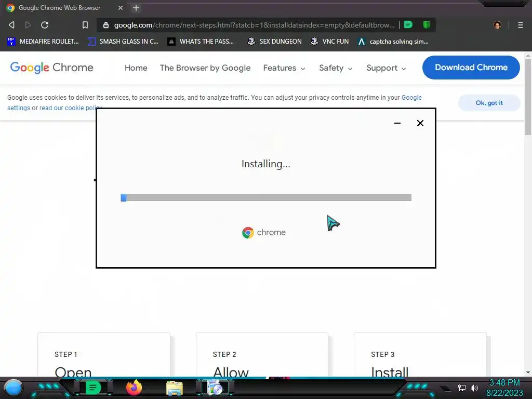Click the STEP 2 Allow card

[262, 354]
